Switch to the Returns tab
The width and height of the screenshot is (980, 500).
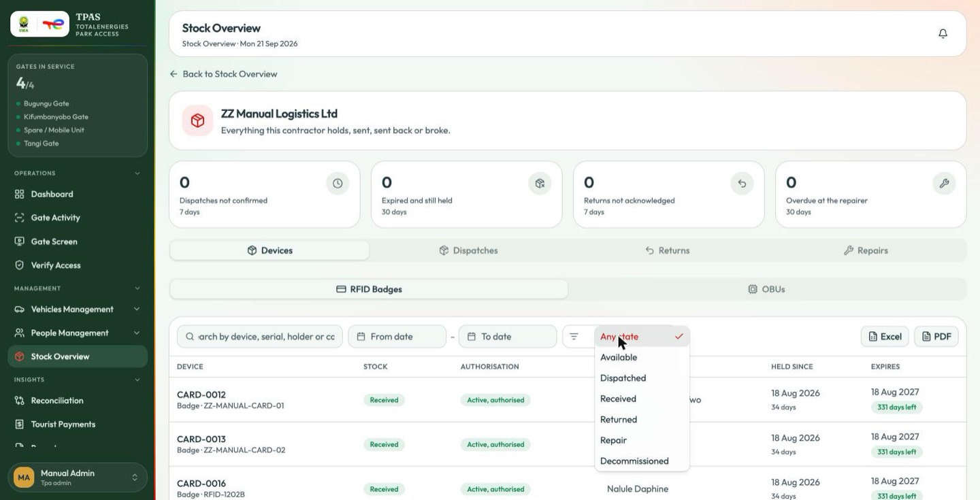(667, 250)
